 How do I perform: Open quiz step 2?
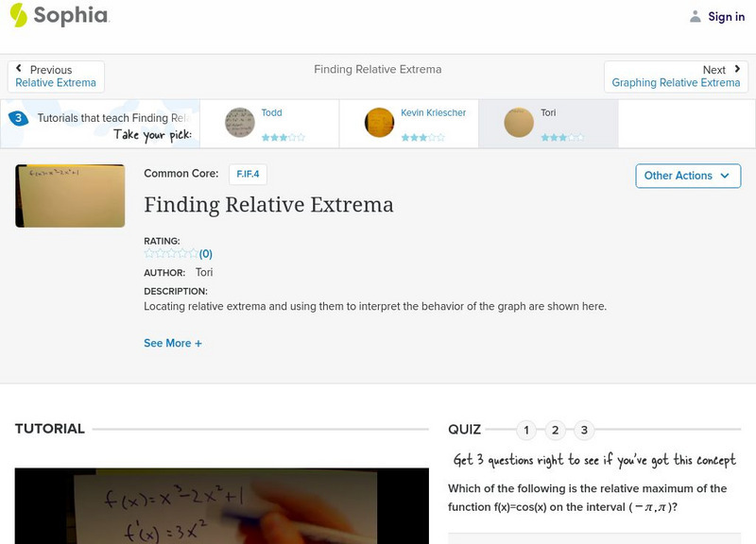556,429
